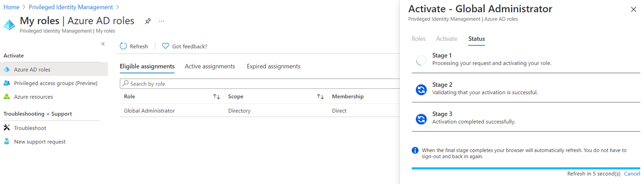Click the Stage 1 loading spinner

421,60
